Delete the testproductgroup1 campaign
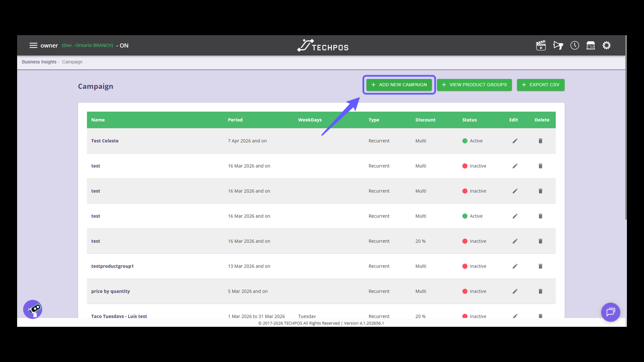This screenshot has height=362, width=644. pyautogui.click(x=540, y=266)
